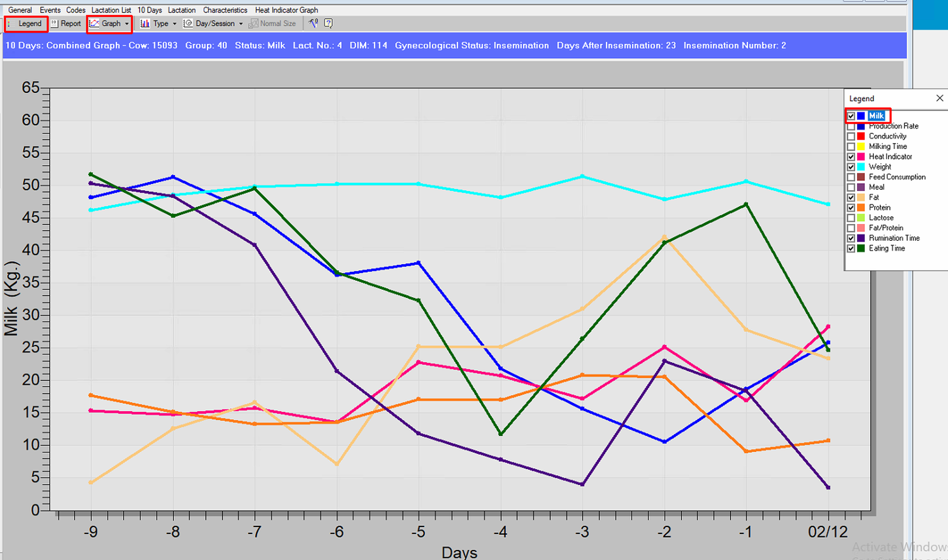Open the Report view icon
The image size is (948, 560).
point(54,24)
